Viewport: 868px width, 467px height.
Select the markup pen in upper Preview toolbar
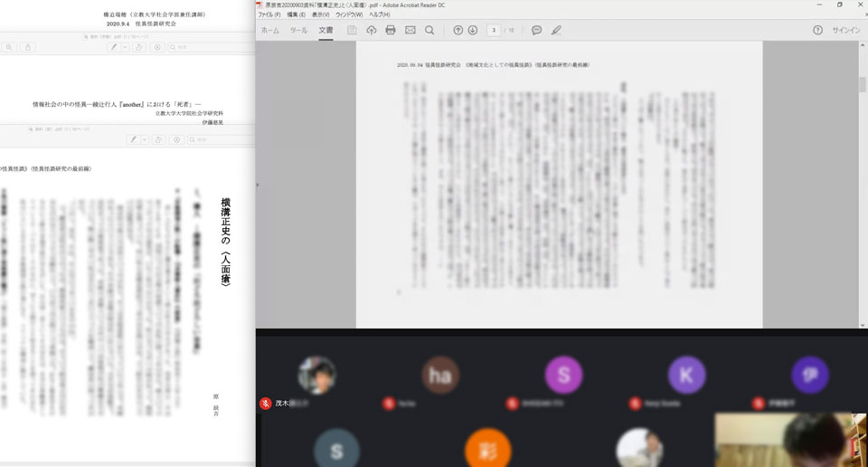tap(114, 47)
